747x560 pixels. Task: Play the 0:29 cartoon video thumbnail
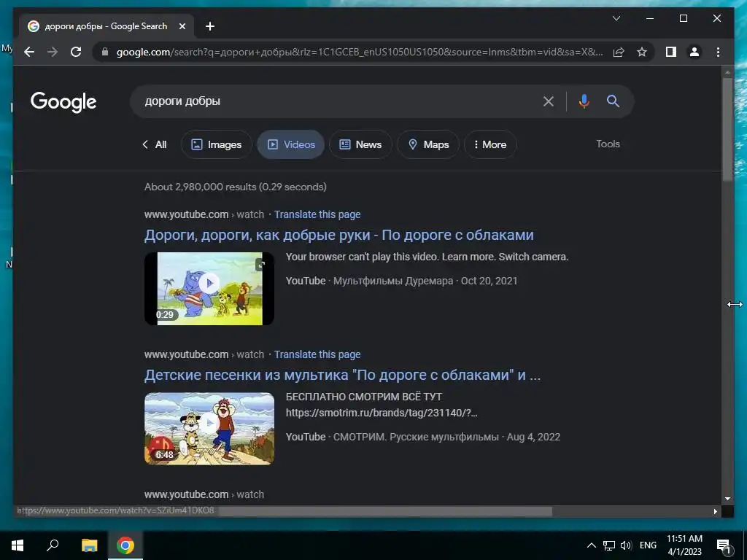(209, 289)
